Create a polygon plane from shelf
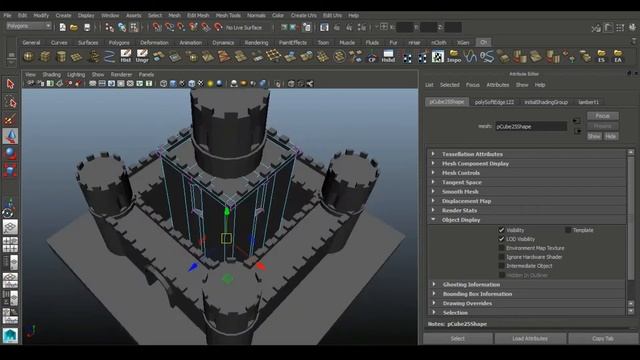640x360 pixels. click(77, 56)
